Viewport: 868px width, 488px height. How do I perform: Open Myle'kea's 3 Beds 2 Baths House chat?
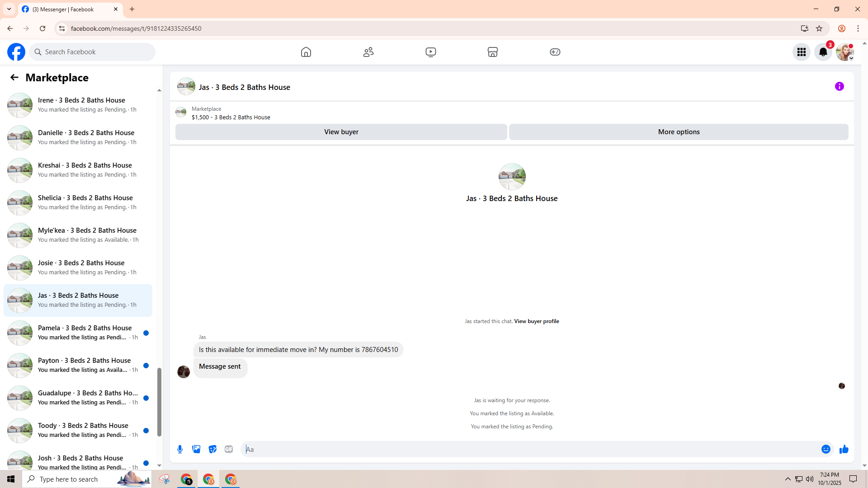78,235
